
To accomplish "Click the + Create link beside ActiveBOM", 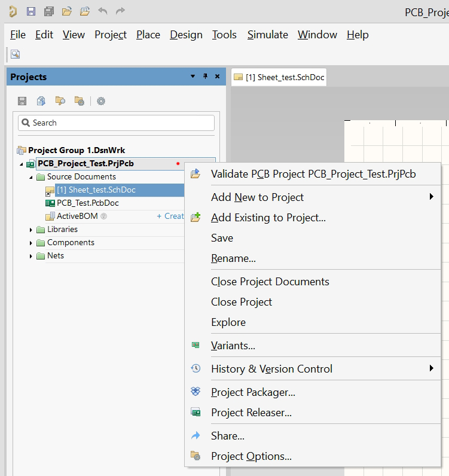I will (170, 216).
